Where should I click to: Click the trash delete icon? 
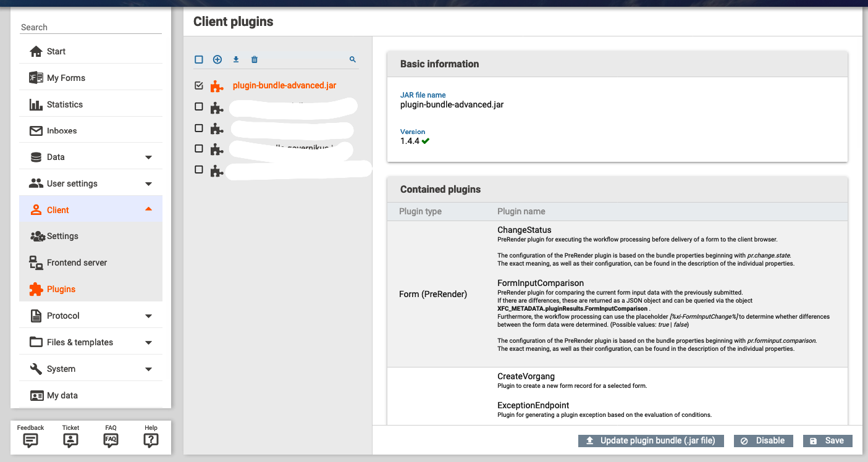(255, 60)
